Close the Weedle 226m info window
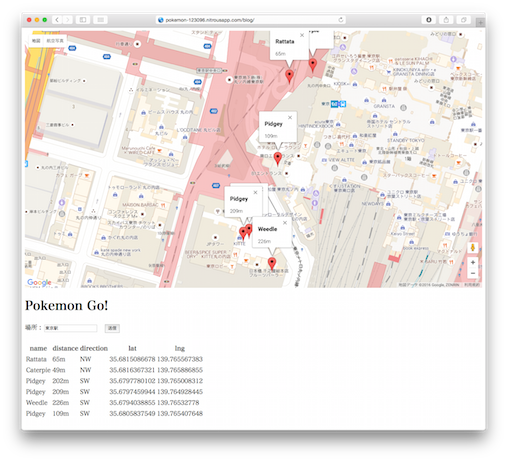 pos(285,223)
